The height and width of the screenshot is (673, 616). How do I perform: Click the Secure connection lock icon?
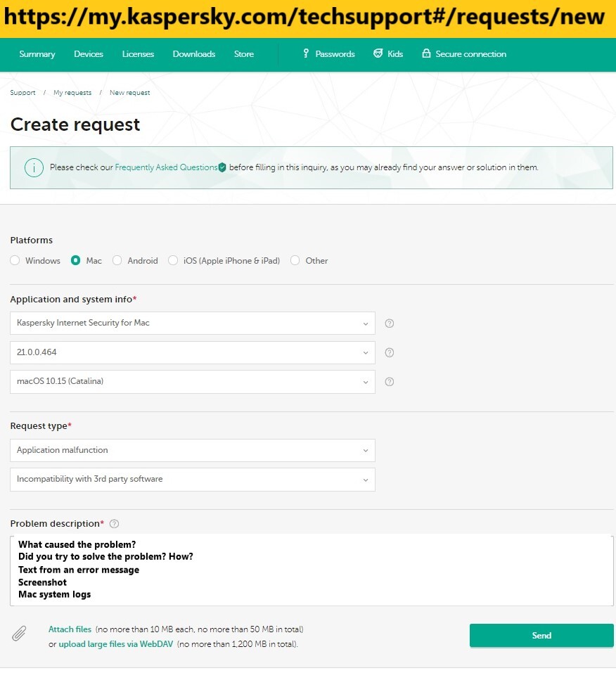426,53
